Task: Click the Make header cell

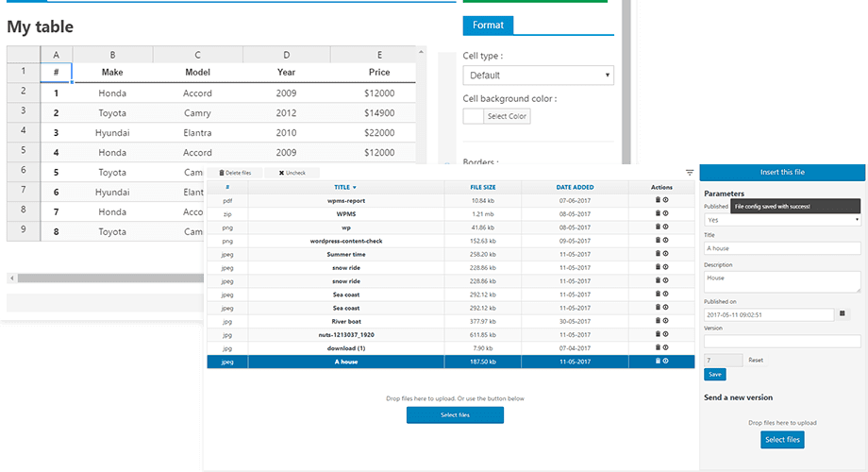Action: [112, 72]
